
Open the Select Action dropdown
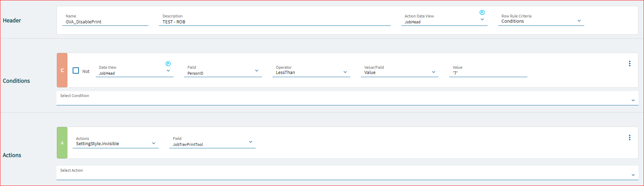(x=347, y=173)
